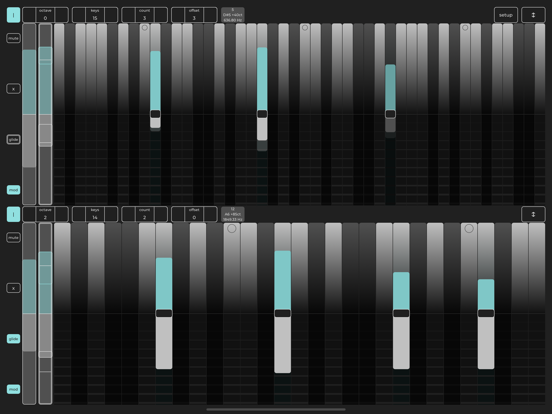The width and height of the screenshot is (552, 414).
Task: Toggle the 'x' button on the bottom keyboard
Action: pyautogui.click(x=13, y=288)
